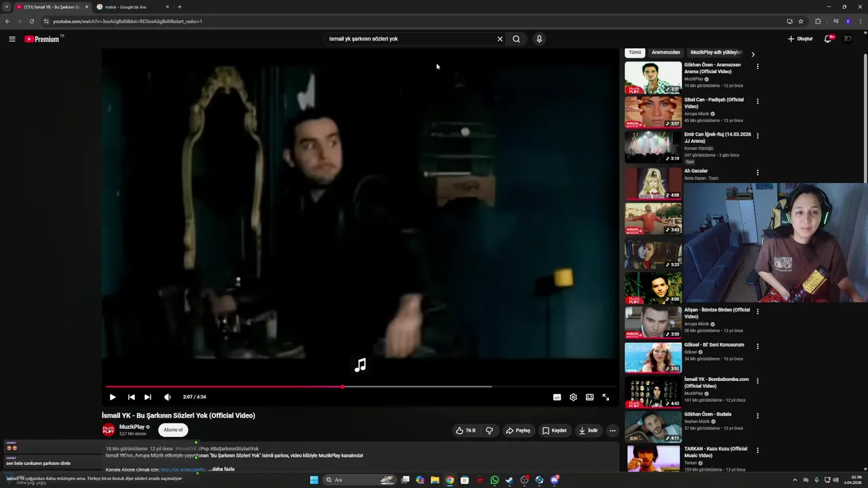The width and height of the screenshot is (868, 488).
Task: Click the search magnifier button
Action: click(x=516, y=39)
